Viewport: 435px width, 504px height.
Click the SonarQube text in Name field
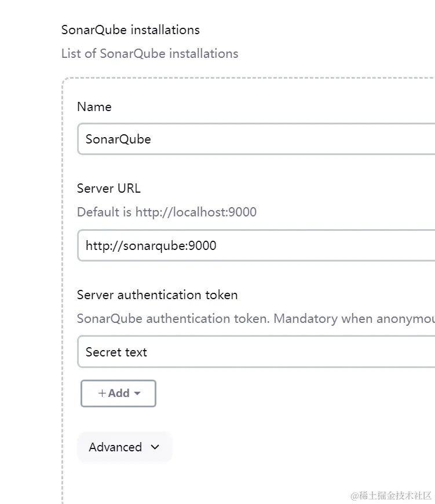[118, 139]
